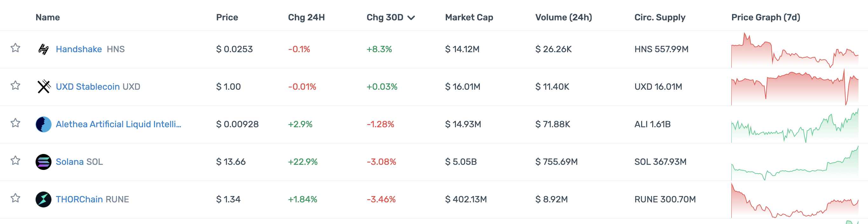Open THORChain details link

tap(79, 199)
